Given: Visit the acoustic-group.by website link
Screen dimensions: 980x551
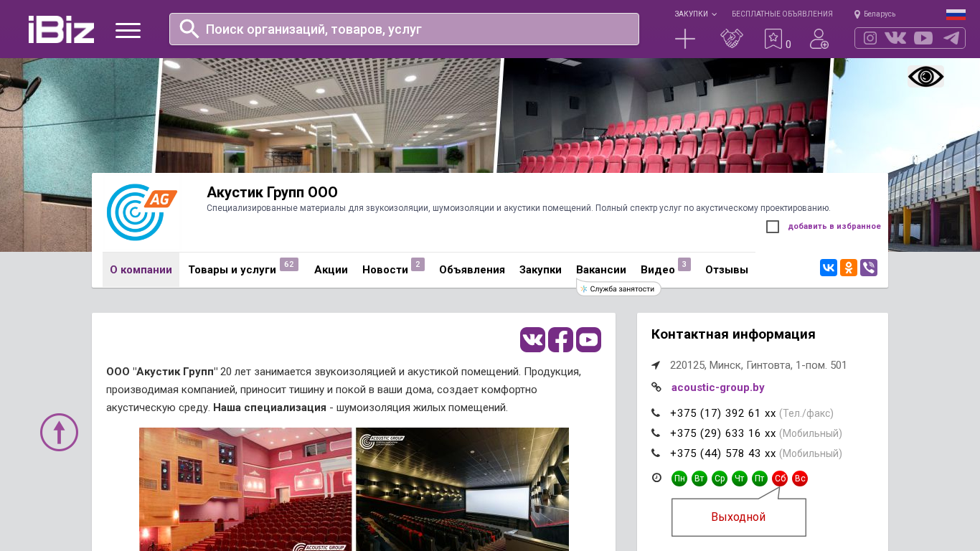Looking at the screenshot, I should tap(718, 387).
